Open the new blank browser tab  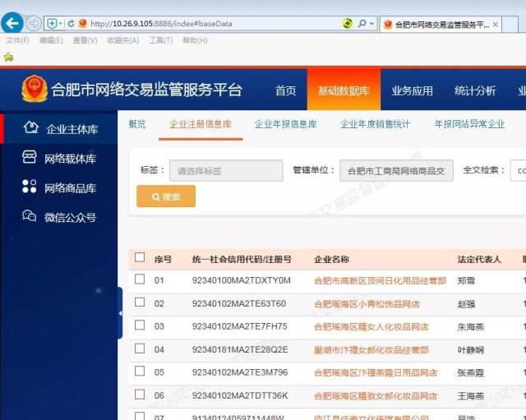[510, 25]
